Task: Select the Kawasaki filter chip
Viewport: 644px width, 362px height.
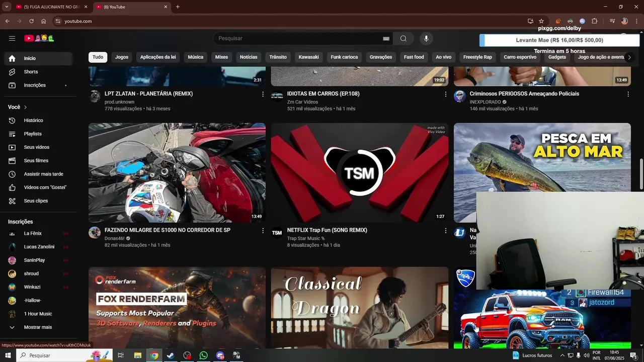Action: (308, 57)
